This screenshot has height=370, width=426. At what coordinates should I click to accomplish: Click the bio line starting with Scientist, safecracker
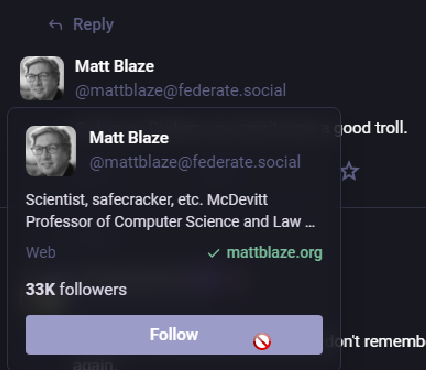coord(147,200)
